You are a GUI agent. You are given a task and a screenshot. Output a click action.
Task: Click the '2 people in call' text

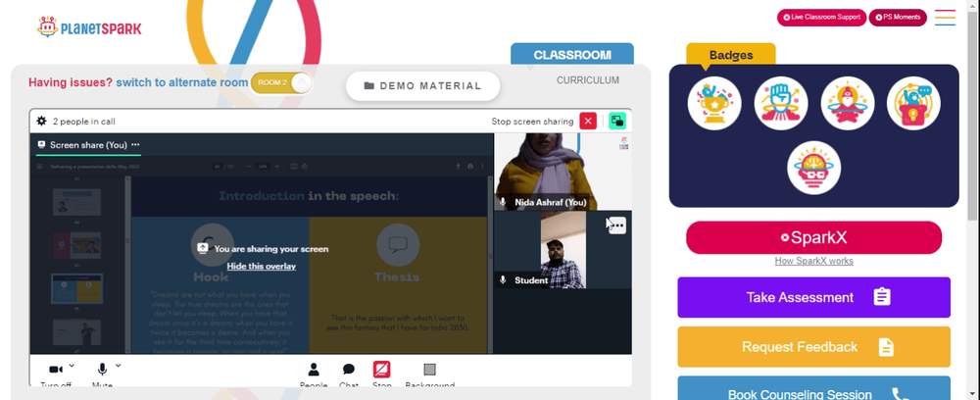point(83,122)
